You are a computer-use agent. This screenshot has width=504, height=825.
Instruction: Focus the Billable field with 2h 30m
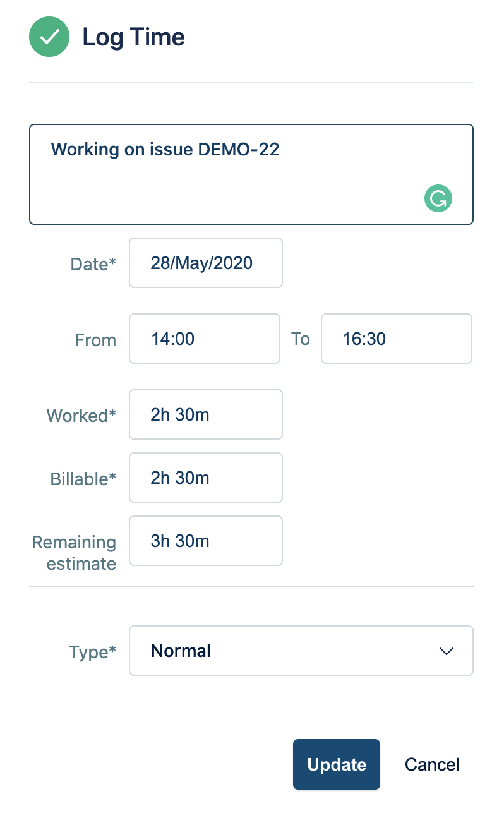tap(205, 478)
